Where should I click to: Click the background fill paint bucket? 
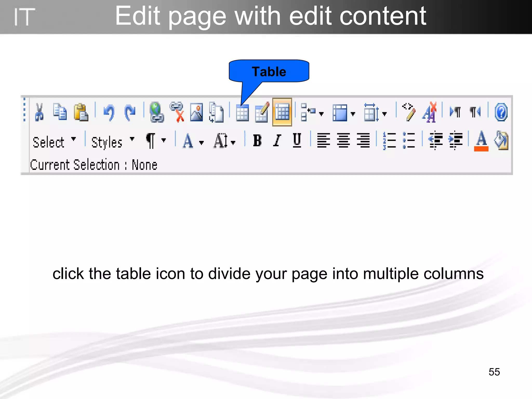click(501, 141)
